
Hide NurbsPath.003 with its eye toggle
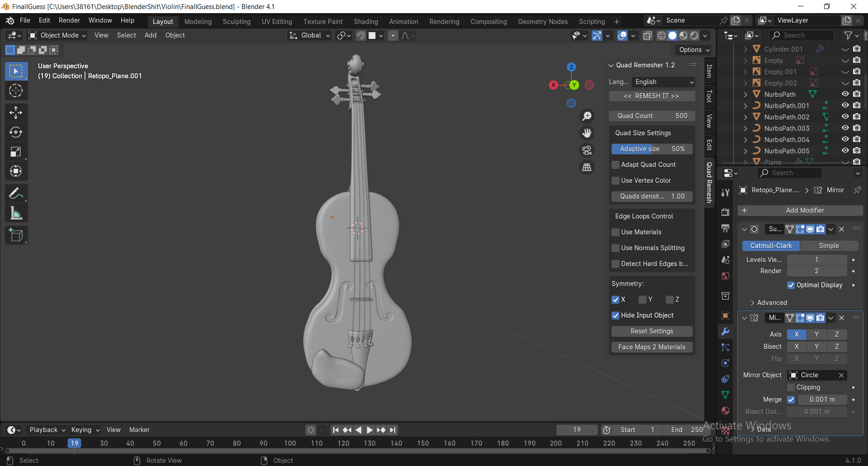pos(845,128)
